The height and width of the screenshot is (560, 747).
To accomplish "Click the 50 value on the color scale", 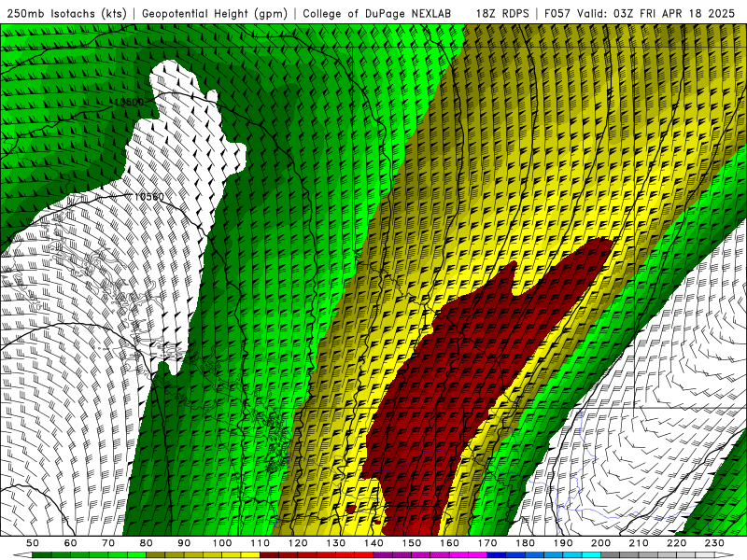I will pos(32,543).
